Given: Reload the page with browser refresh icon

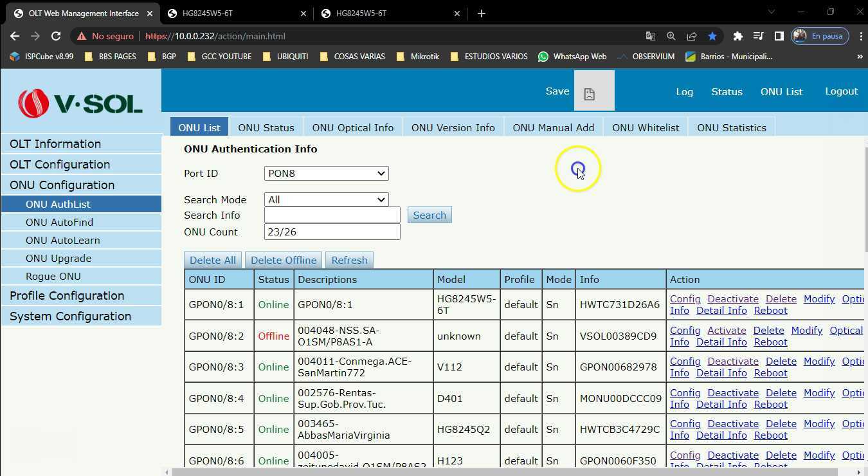Looking at the screenshot, I should (56, 36).
